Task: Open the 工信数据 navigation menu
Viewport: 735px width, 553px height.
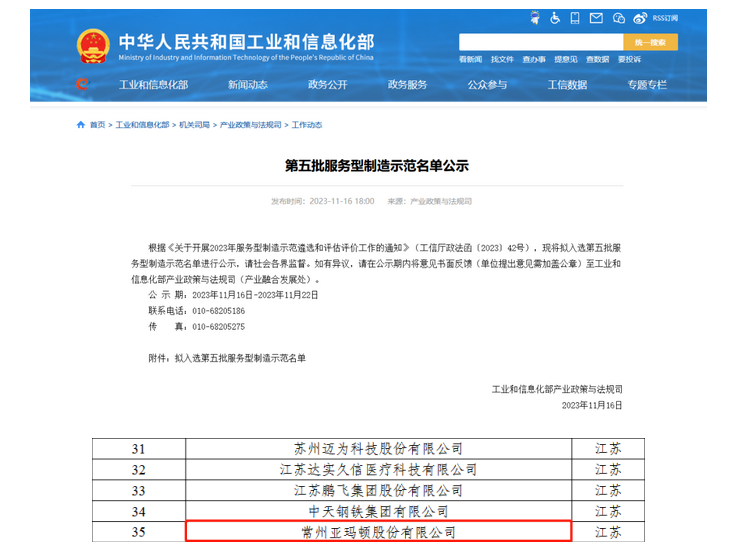Action: point(567,85)
